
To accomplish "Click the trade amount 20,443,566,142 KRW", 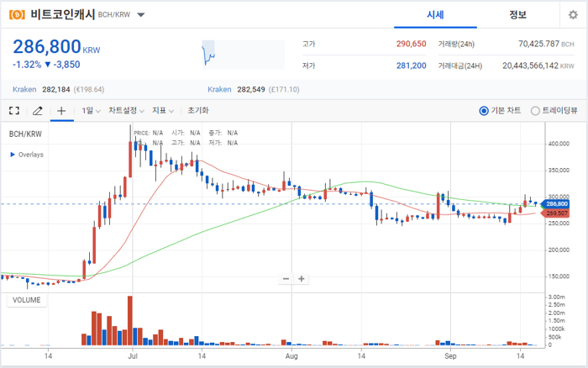I will (538, 66).
